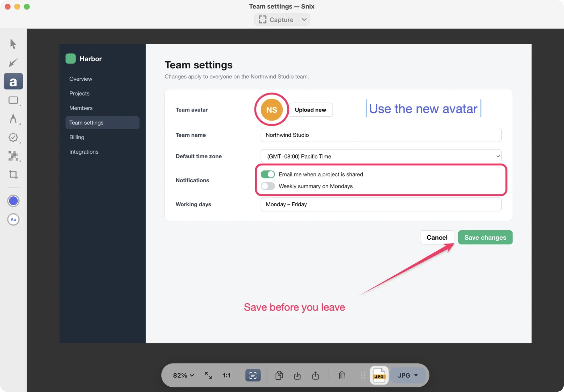564x392 pixels.
Task: Pick the compass-shaped pen drawing tool
Action: 13,119
